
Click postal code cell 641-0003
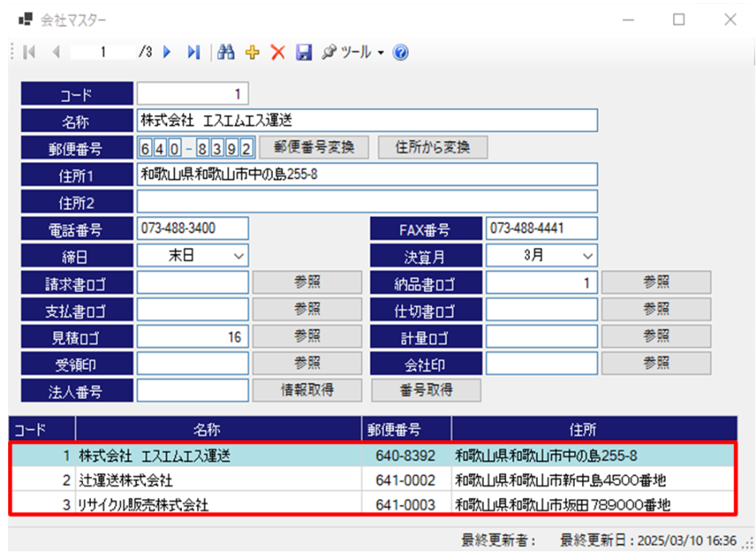pyautogui.click(x=406, y=504)
